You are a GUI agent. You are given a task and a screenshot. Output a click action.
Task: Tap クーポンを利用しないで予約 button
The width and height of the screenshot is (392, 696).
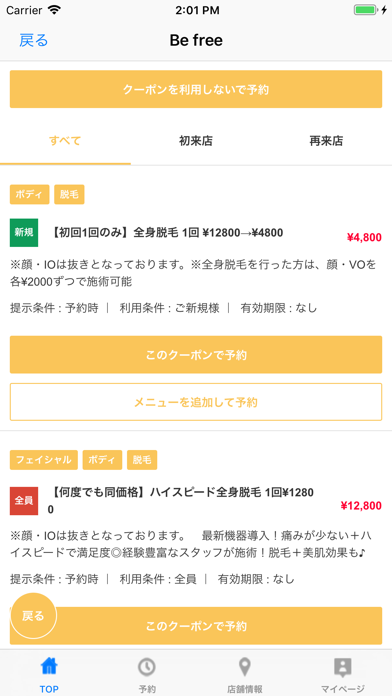(x=196, y=89)
